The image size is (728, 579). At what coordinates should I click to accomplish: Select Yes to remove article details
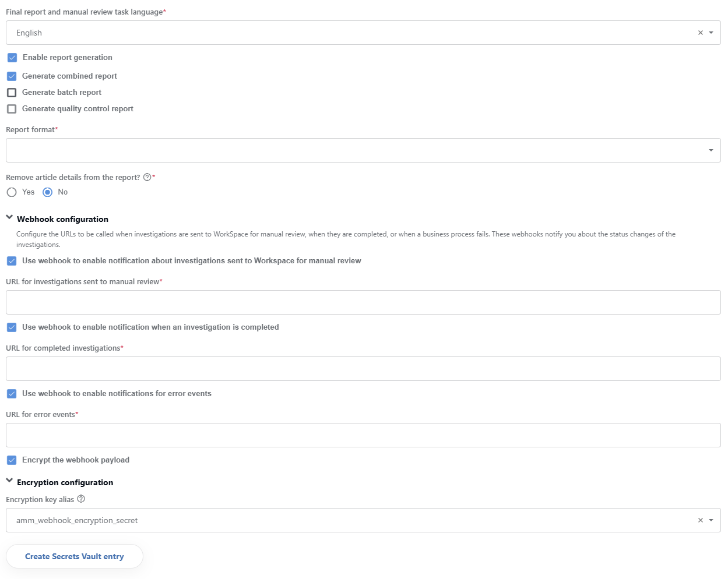[x=12, y=192]
